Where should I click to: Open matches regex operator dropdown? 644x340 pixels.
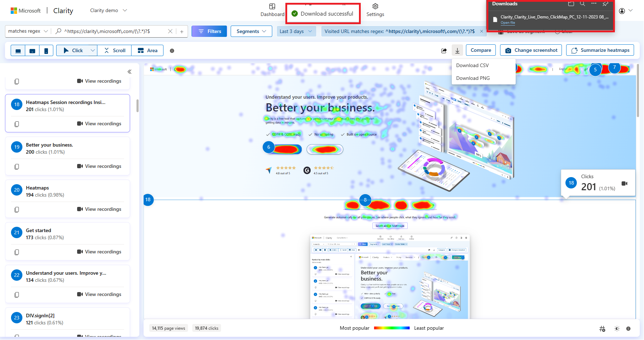(x=28, y=31)
